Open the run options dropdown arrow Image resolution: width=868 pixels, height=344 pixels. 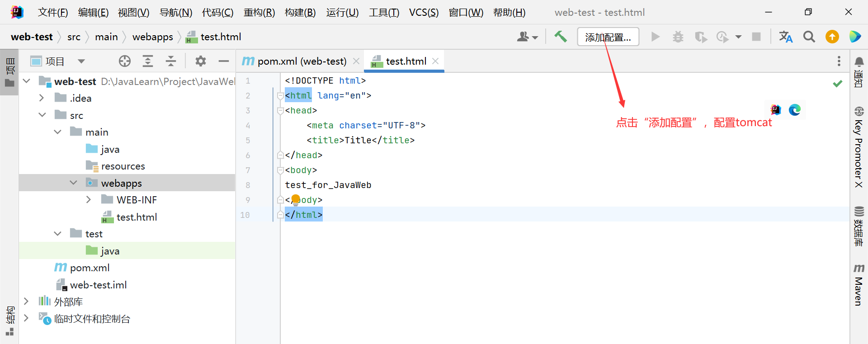click(739, 37)
